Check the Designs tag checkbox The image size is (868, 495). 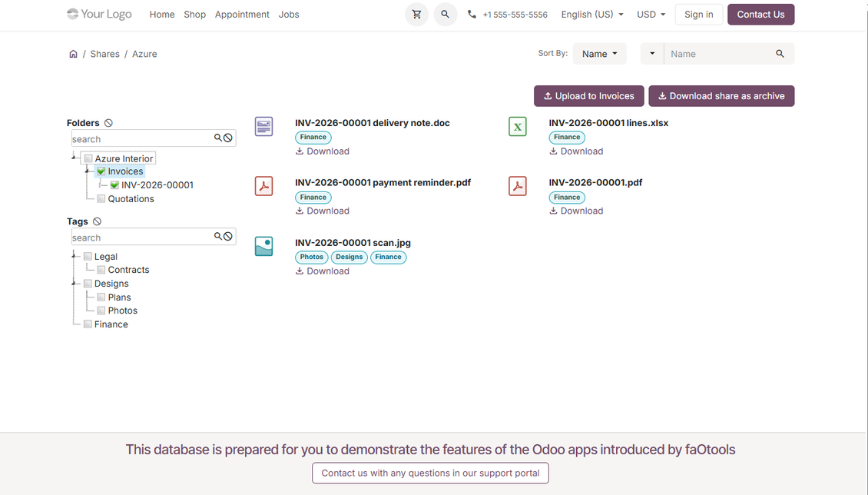point(88,284)
